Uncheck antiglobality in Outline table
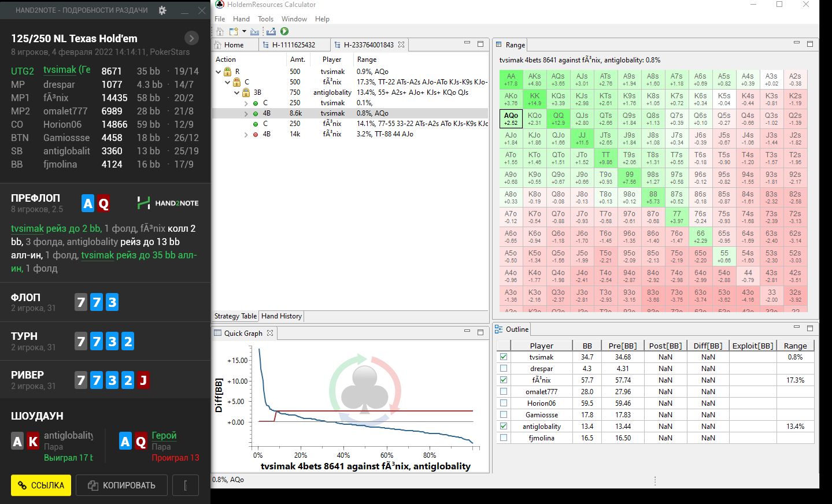832x504 pixels. [504, 426]
